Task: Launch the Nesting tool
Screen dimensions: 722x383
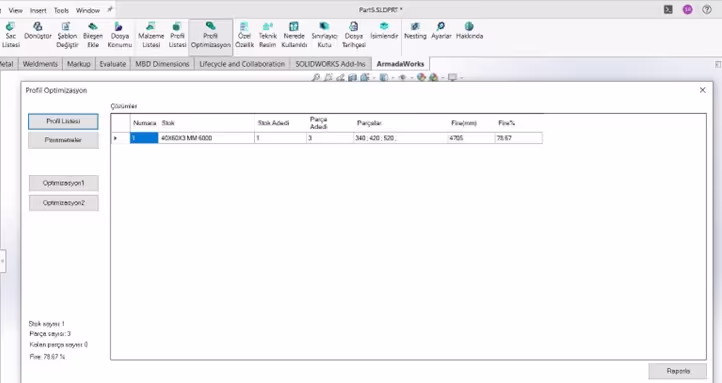Action: [415, 31]
